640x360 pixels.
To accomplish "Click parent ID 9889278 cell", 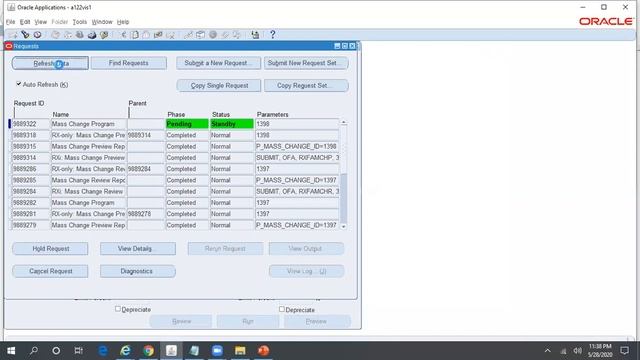I will tap(146, 214).
